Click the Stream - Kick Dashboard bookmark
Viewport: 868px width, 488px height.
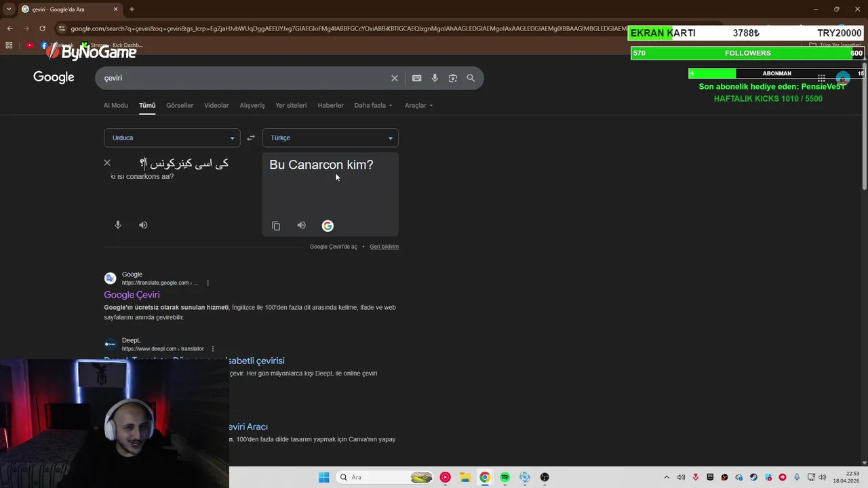[112, 45]
